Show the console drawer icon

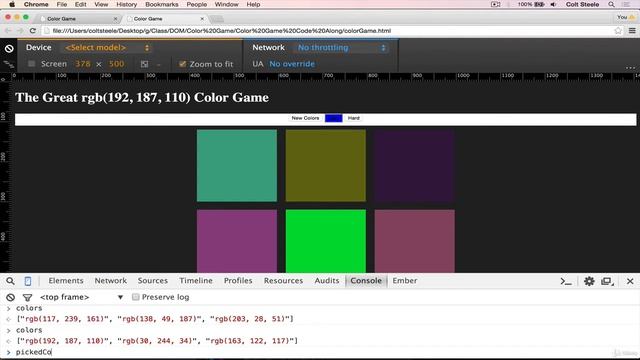566,281
